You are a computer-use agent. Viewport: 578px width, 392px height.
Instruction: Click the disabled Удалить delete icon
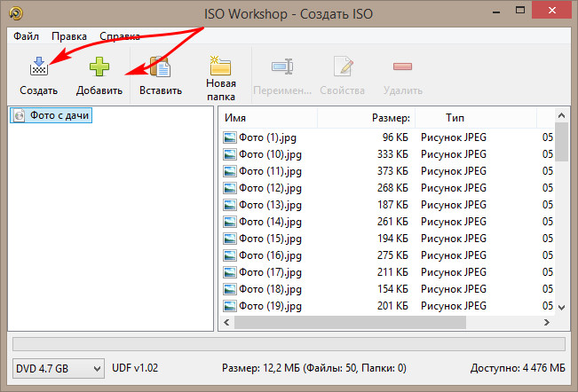[402, 67]
